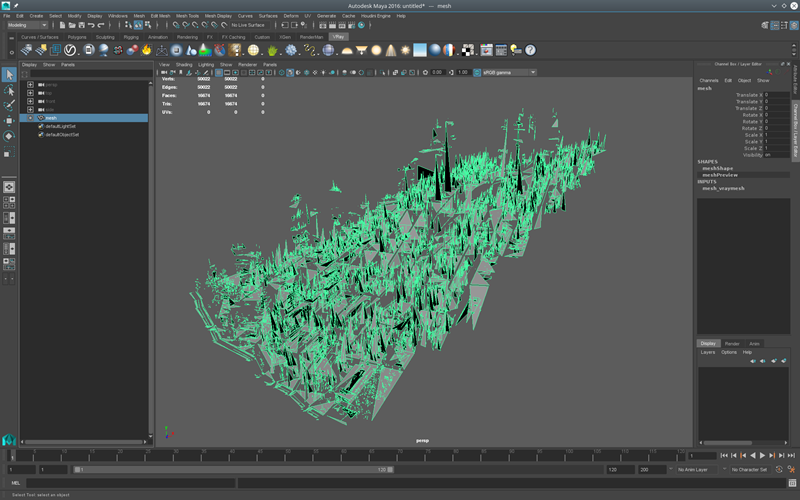Select the arrow Select tool in toolbox
Viewport: 800px width, 500px height.
pyautogui.click(x=9, y=75)
